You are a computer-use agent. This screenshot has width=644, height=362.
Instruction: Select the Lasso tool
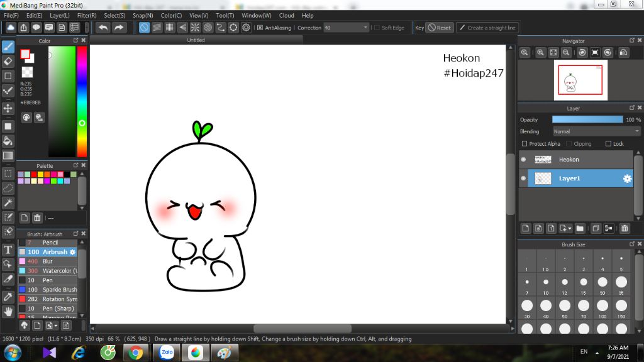pos(8,188)
